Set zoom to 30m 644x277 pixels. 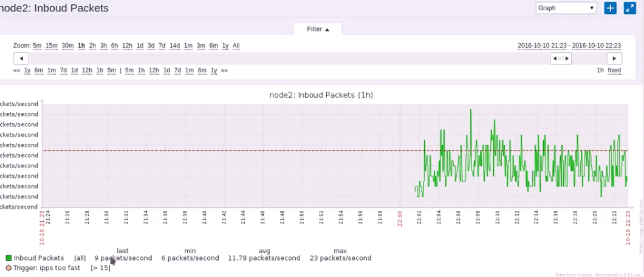pos(68,46)
